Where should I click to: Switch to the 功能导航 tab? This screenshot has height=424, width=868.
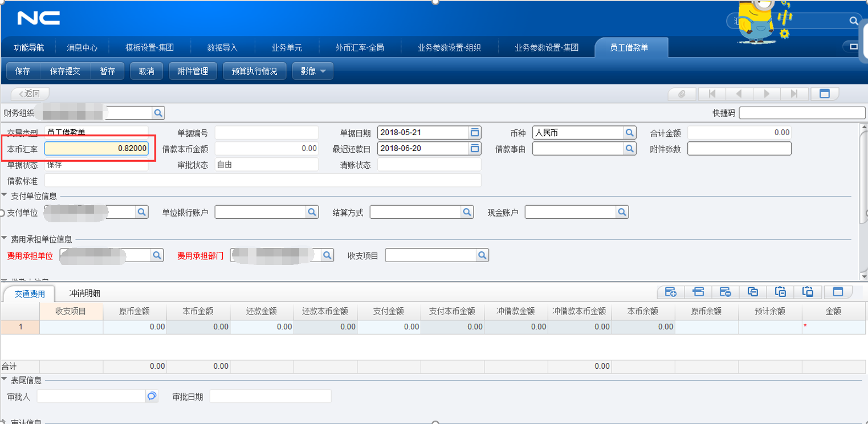(28, 48)
